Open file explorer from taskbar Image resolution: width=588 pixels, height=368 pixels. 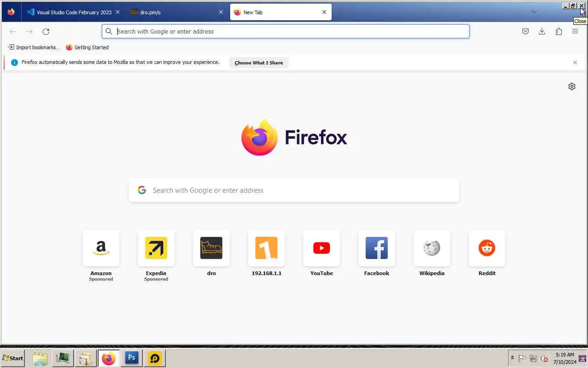40,358
